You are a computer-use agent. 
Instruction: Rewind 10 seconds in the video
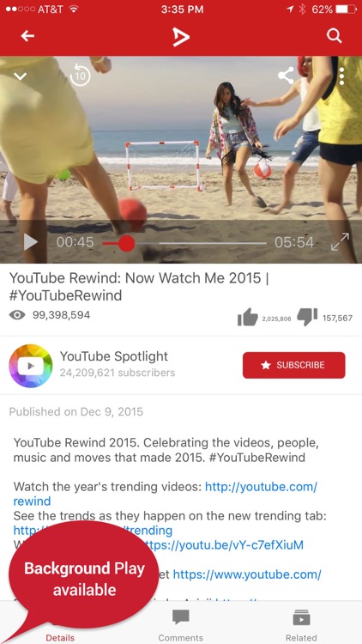pyautogui.click(x=80, y=76)
